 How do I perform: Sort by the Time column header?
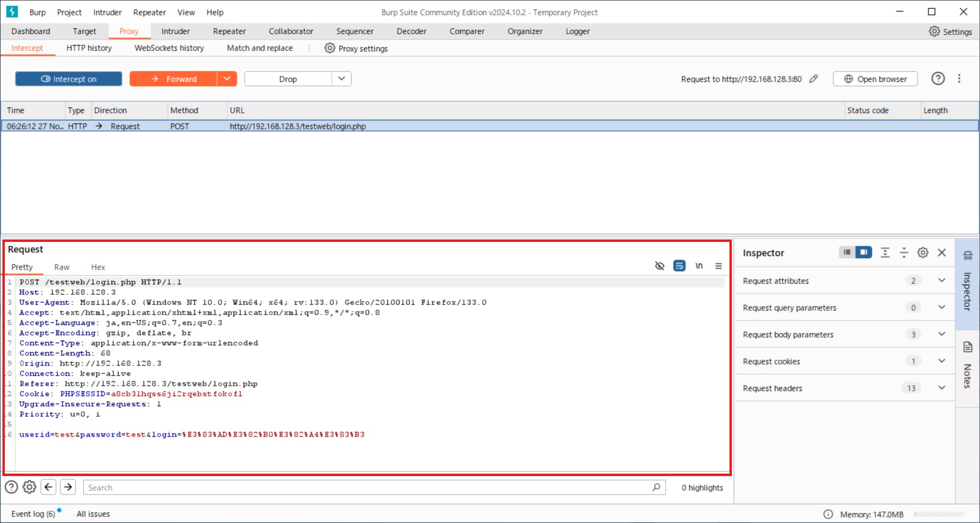[33, 110]
